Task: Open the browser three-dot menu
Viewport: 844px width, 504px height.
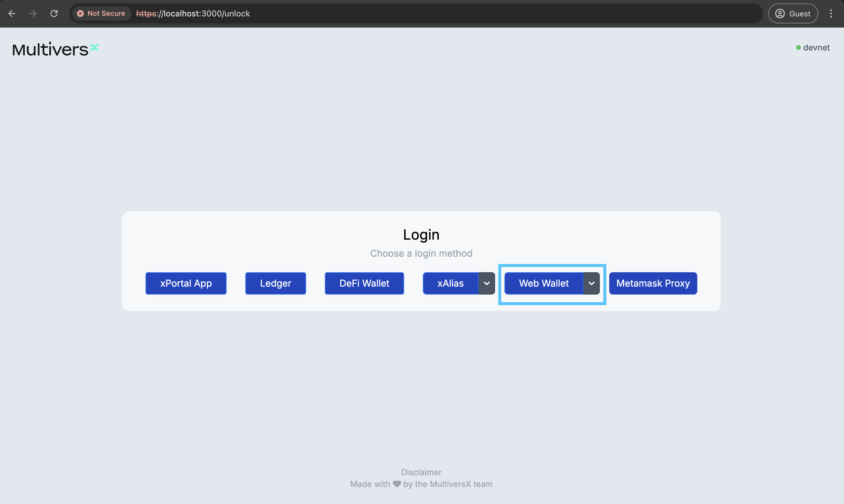Action: coord(831,13)
